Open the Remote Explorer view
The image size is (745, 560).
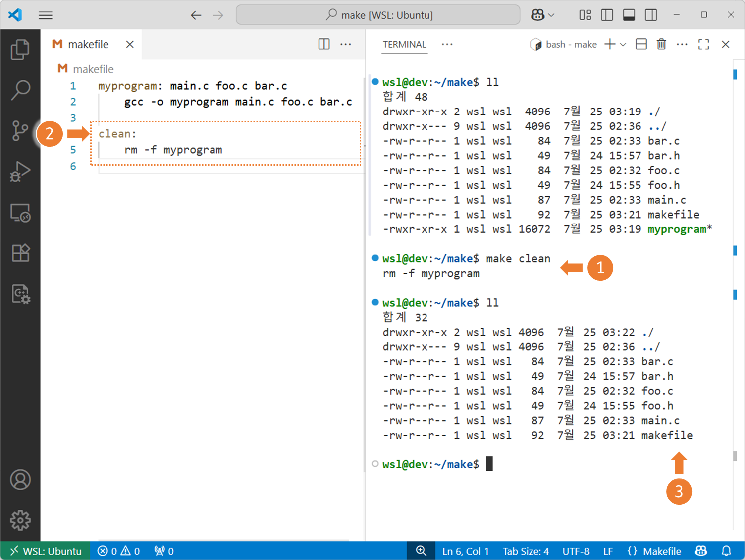point(20,213)
